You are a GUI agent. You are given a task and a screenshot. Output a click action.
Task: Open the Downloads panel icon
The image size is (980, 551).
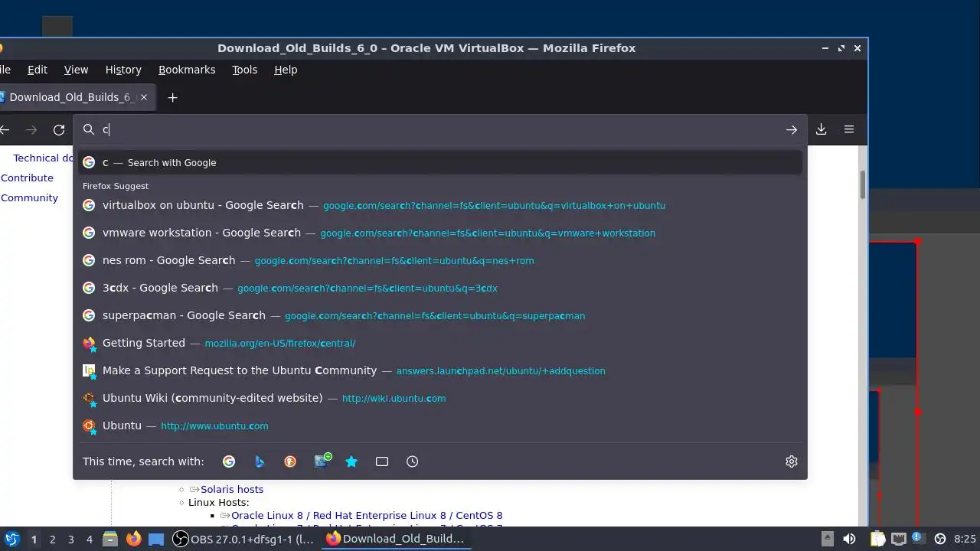click(x=821, y=129)
